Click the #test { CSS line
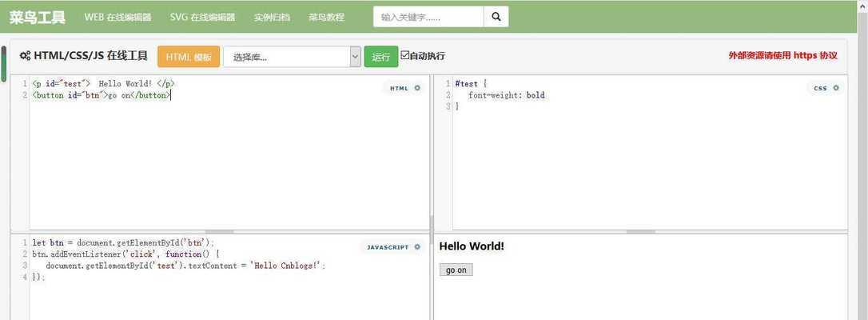This screenshot has height=320, width=868. [x=471, y=83]
